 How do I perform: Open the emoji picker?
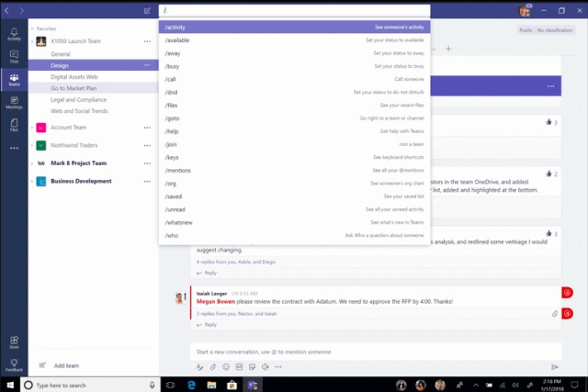226,367
